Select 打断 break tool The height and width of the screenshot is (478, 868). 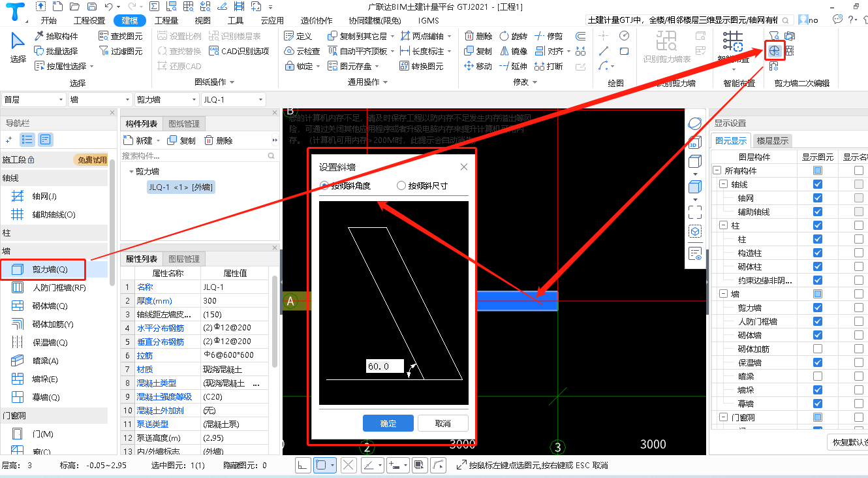point(548,66)
